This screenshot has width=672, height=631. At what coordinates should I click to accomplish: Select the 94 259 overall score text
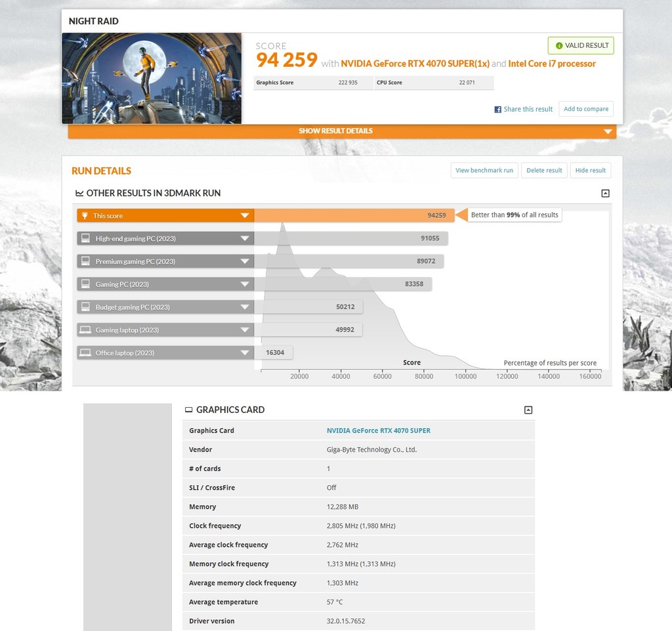(x=287, y=60)
